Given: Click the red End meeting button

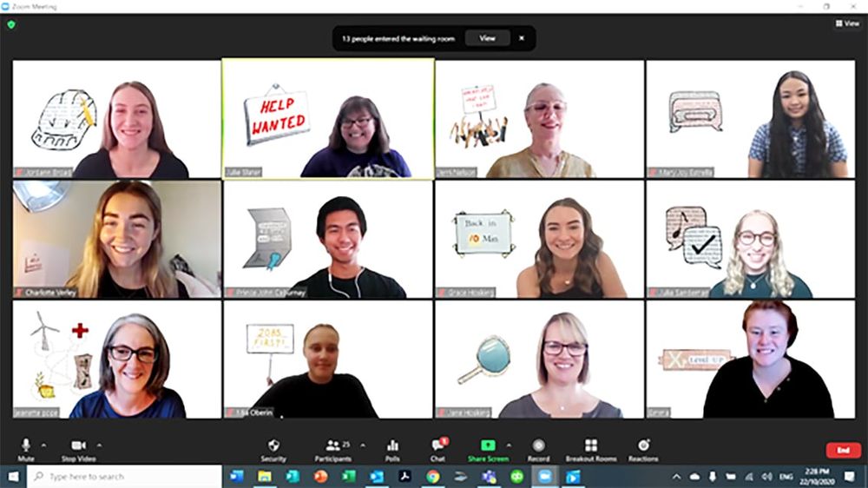Looking at the screenshot, I should tap(843, 450).
